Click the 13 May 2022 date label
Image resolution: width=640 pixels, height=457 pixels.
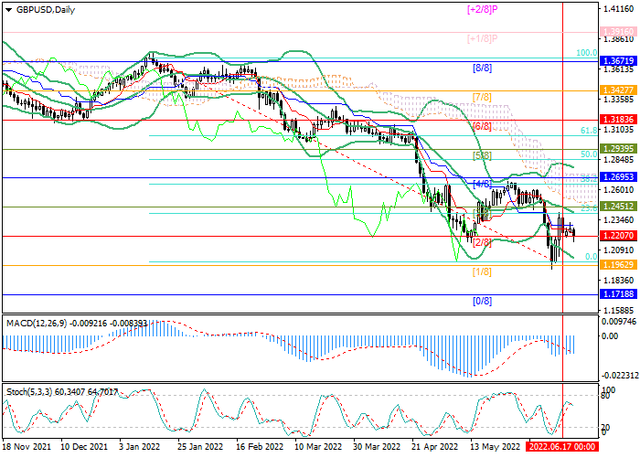coord(495,449)
